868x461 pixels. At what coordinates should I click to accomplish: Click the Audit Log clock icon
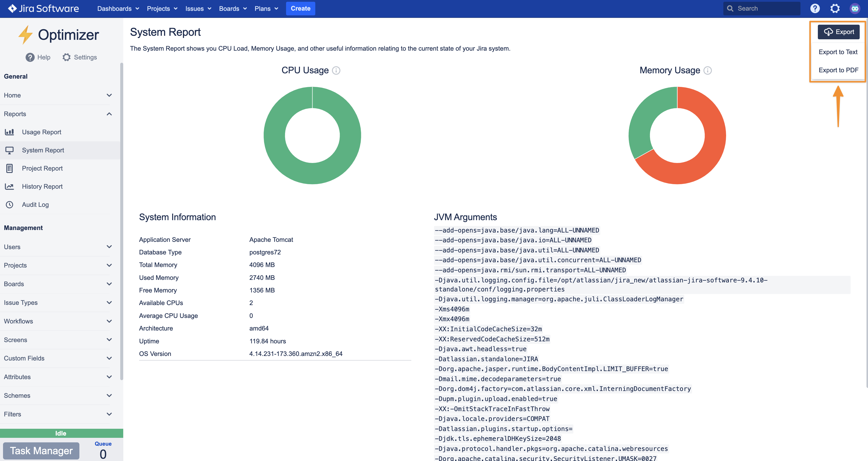click(9, 205)
